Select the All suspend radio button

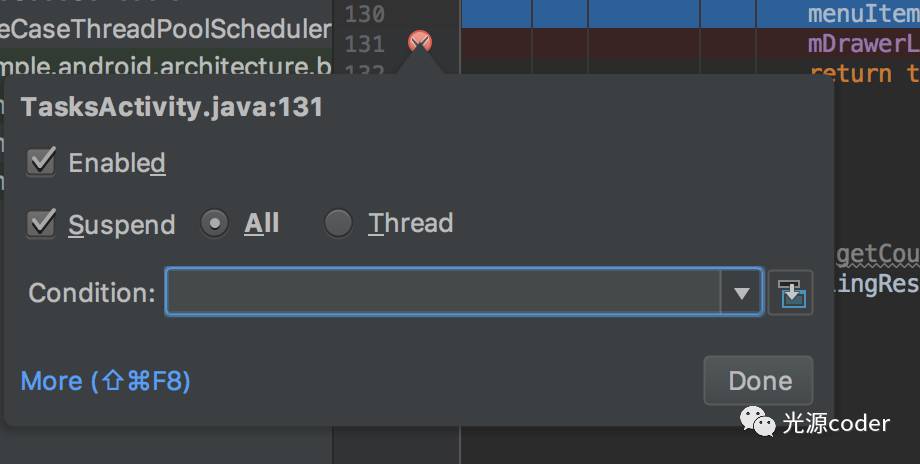[214, 223]
